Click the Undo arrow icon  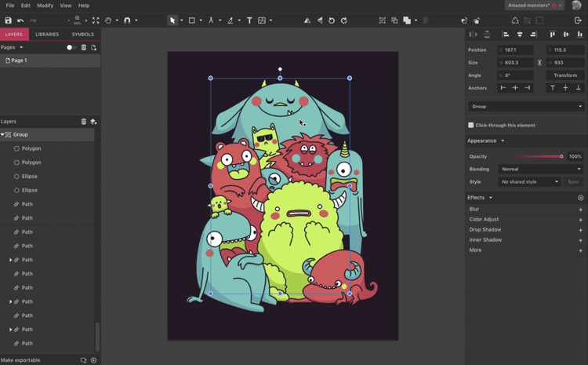tap(20, 20)
